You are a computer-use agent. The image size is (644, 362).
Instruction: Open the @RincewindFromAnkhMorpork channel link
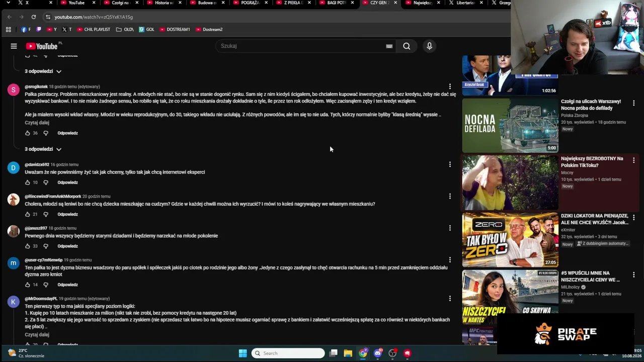click(x=53, y=197)
